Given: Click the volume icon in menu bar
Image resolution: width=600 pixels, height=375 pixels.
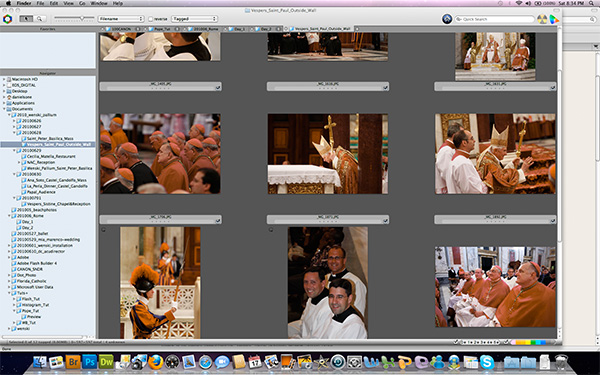Looking at the screenshot, I should pos(528,3).
